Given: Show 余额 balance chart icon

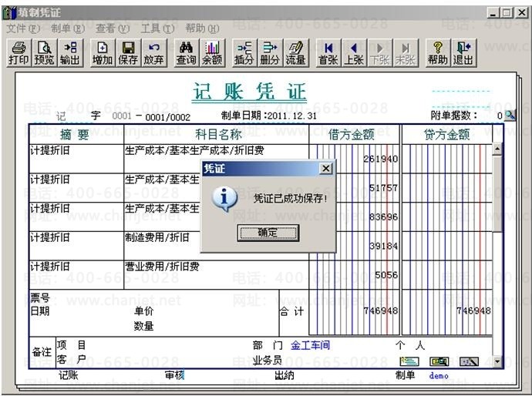Looking at the screenshot, I should pos(212,53).
